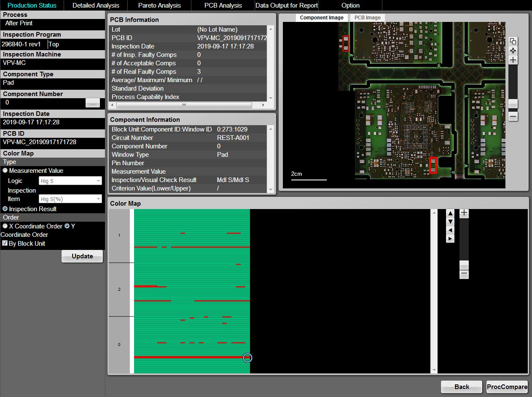Click the Update button

[x=82, y=256]
